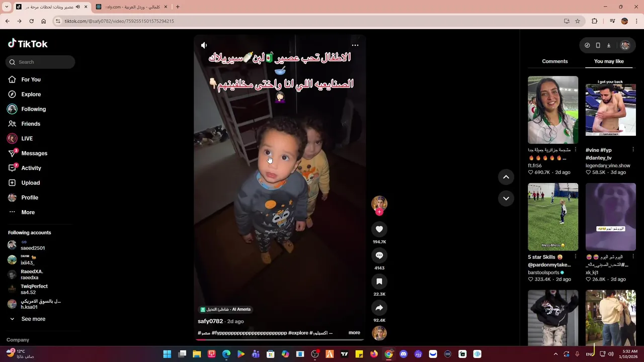Open the safy0782 username link
The image size is (644, 362).
click(210, 321)
